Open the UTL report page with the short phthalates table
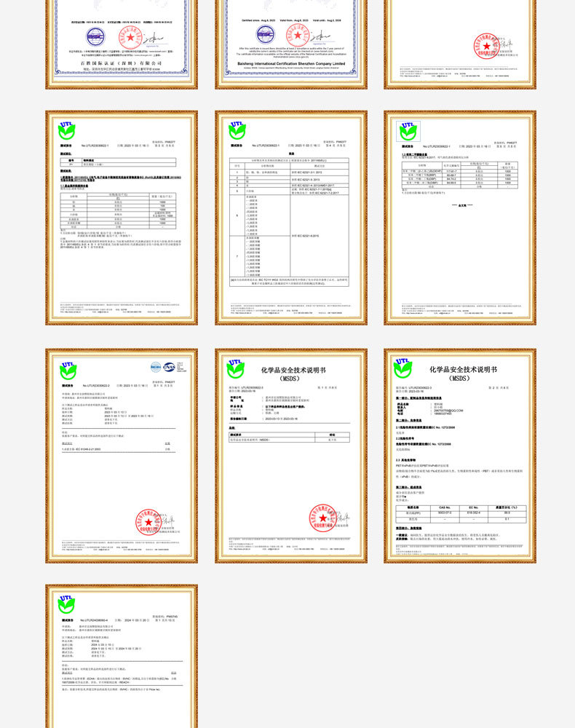Viewport: 575px width, 728px height. pyautogui.click(x=460, y=218)
